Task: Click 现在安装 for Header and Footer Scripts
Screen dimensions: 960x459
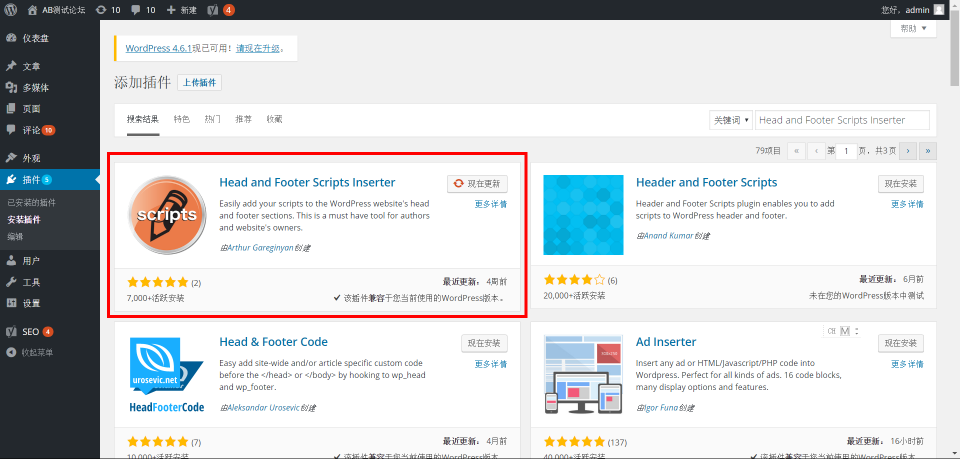Action: (901, 184)
